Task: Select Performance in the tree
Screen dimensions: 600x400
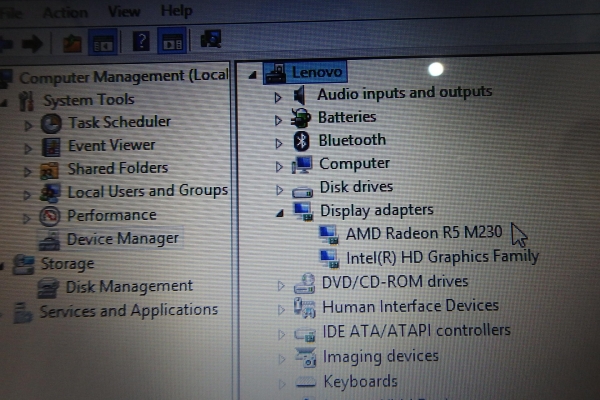Action: point(112,215)
